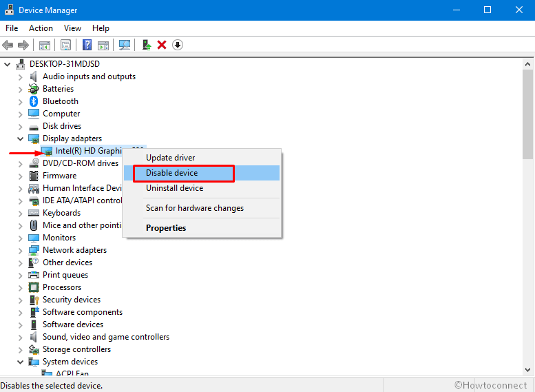The width and height of the screenshot is (535, 392).
Task: Select Mice and other pointing devices
Action: click(82, 225)
